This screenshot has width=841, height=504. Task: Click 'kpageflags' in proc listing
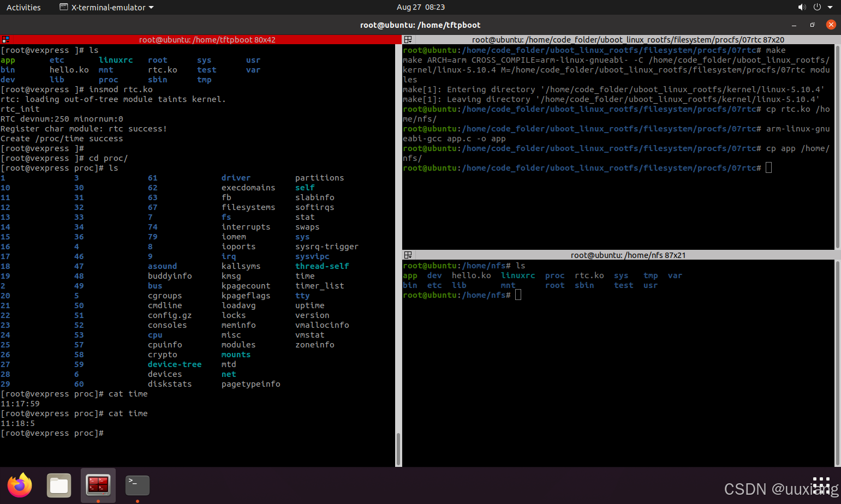click(246, 296)
